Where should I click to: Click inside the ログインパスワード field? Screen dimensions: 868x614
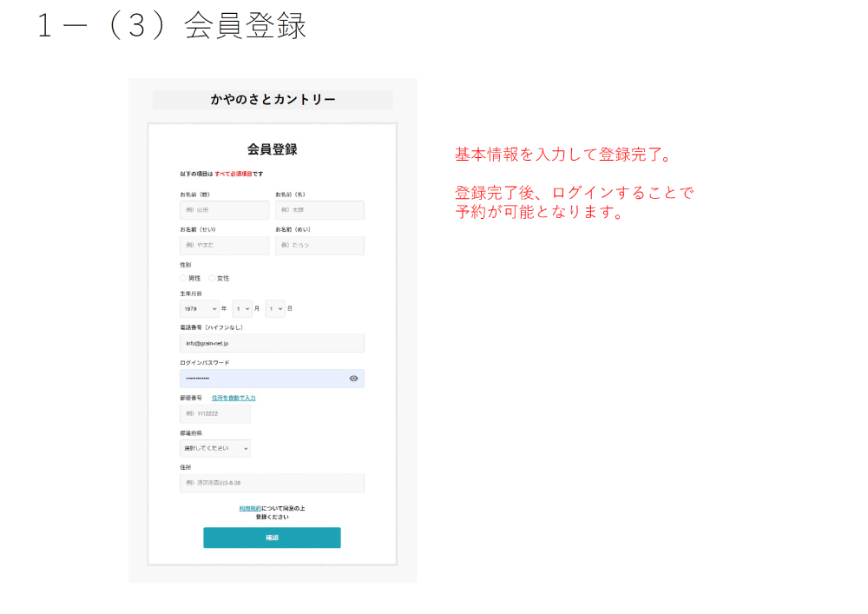260,379
